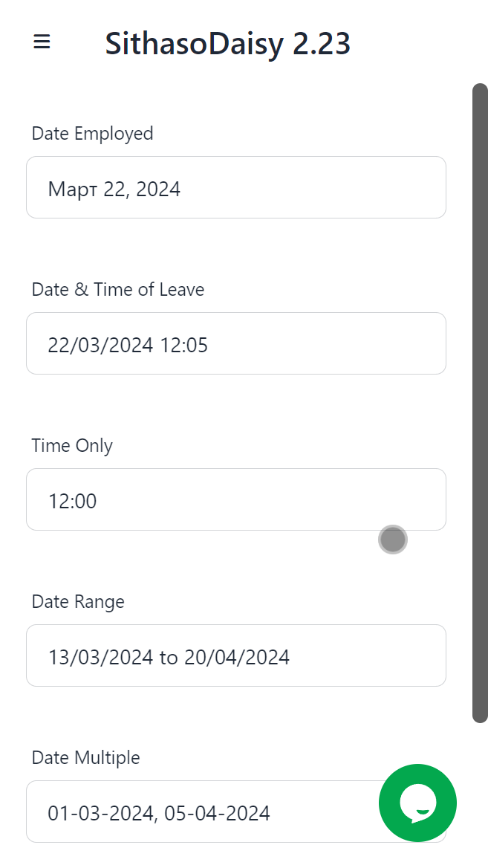Screen dimensions: 488x868
Task: Open the Time Only picker field
Action: (236, 499)
